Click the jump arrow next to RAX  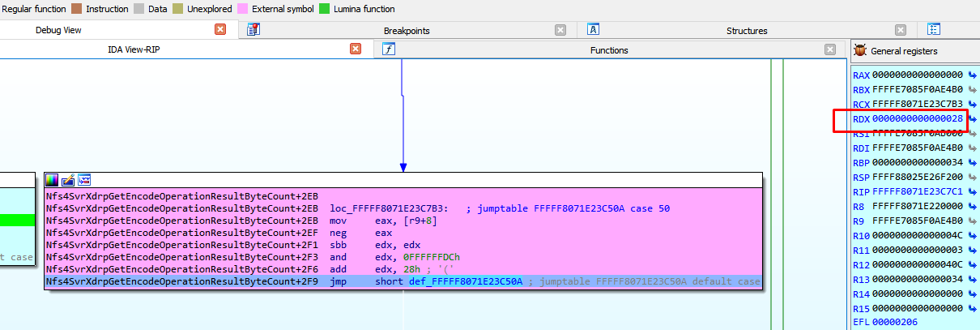[x=973, y=75]
